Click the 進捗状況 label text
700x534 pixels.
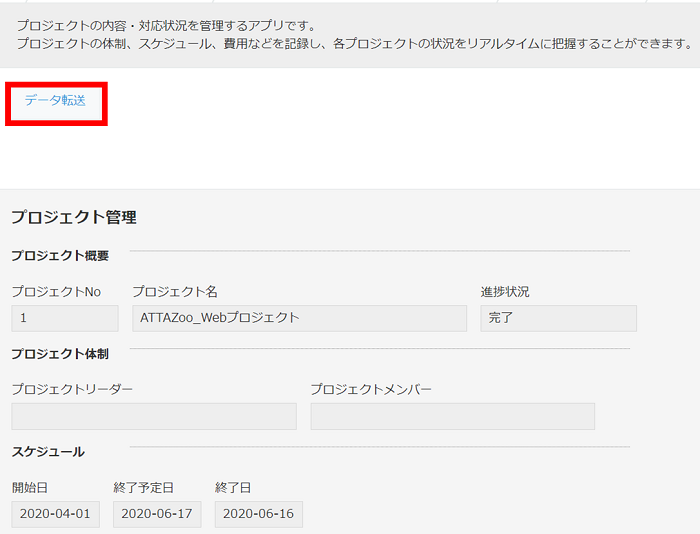pyautogui.click(x=505, y=292)
